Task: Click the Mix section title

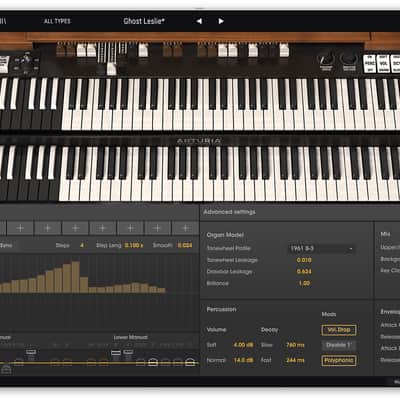Action: 385,234
